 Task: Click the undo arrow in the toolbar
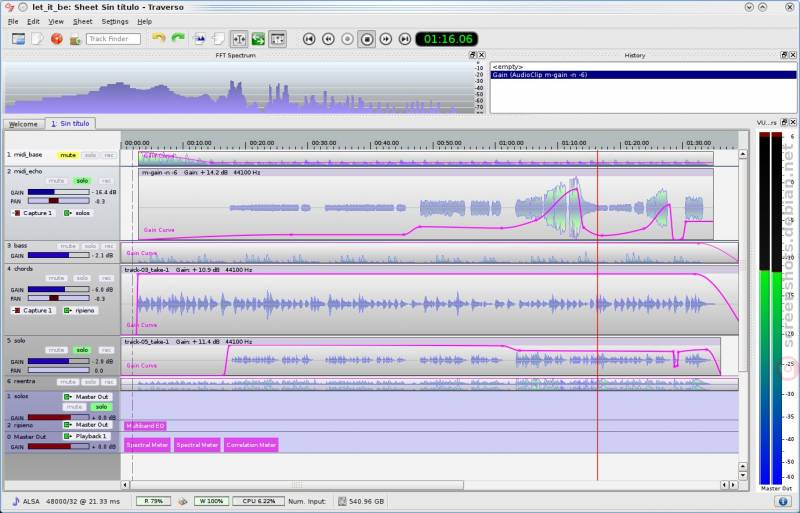click(159, 38)
